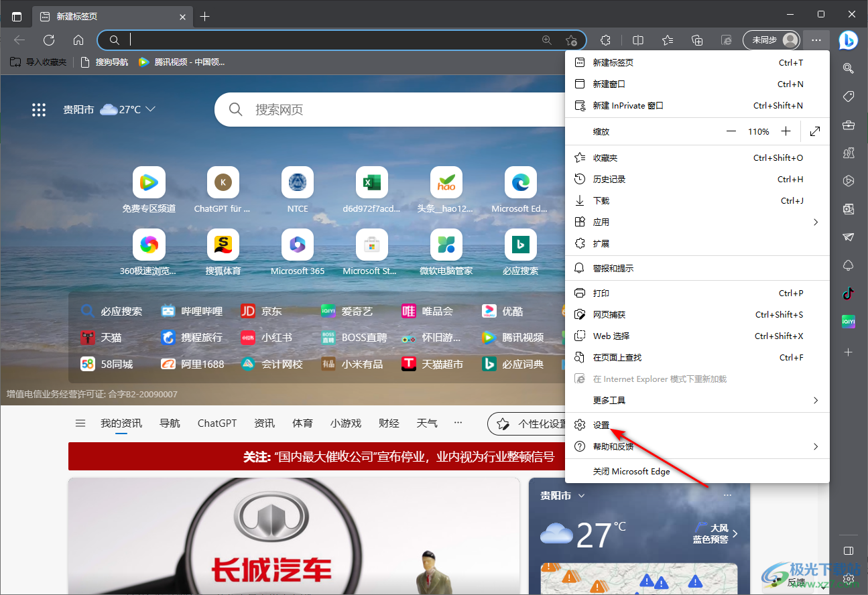Add page to favorites star icon
Screen dimensions: 868x595
(570, 40)
